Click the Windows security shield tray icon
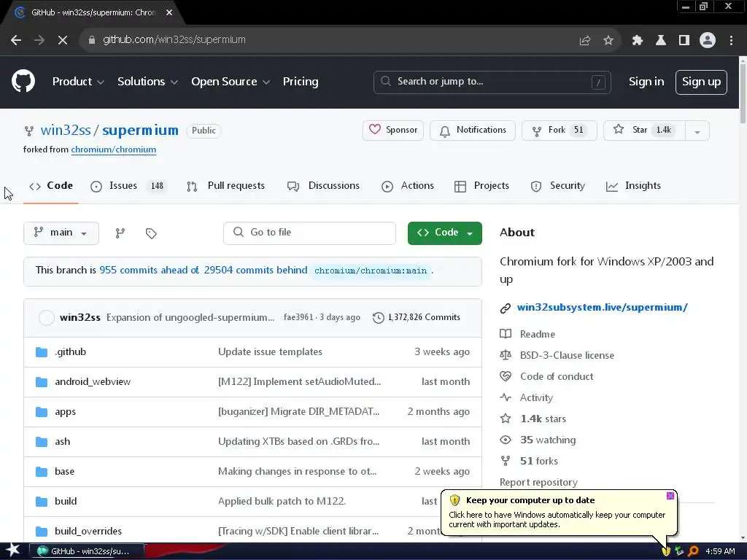The height and width of the screenshot is (560, 747). click(666, 551)
